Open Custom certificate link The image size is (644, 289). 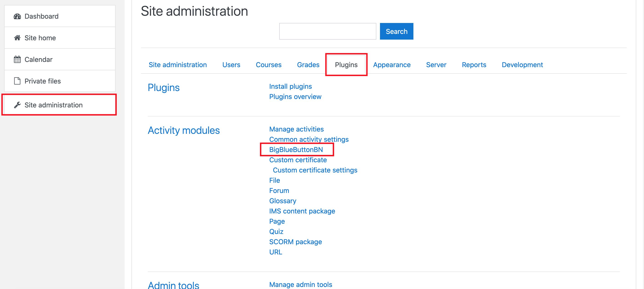tap(298, 160)
